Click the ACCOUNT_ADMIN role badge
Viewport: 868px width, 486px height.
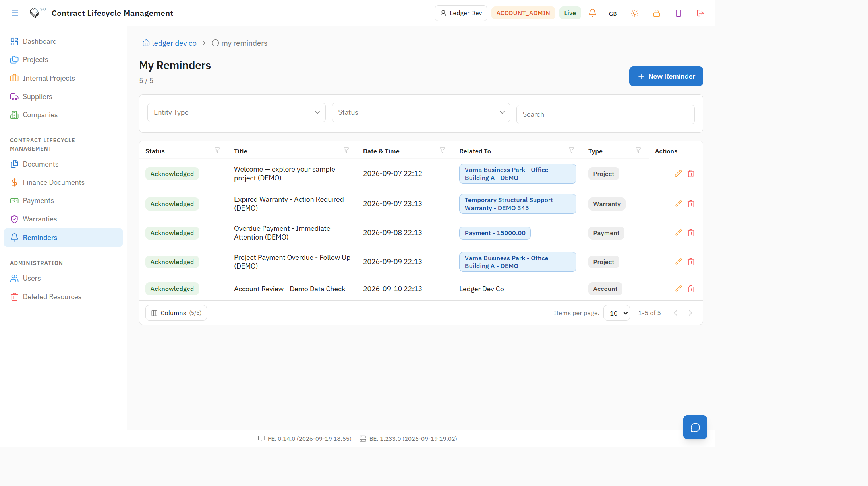(x=523, y=13)
